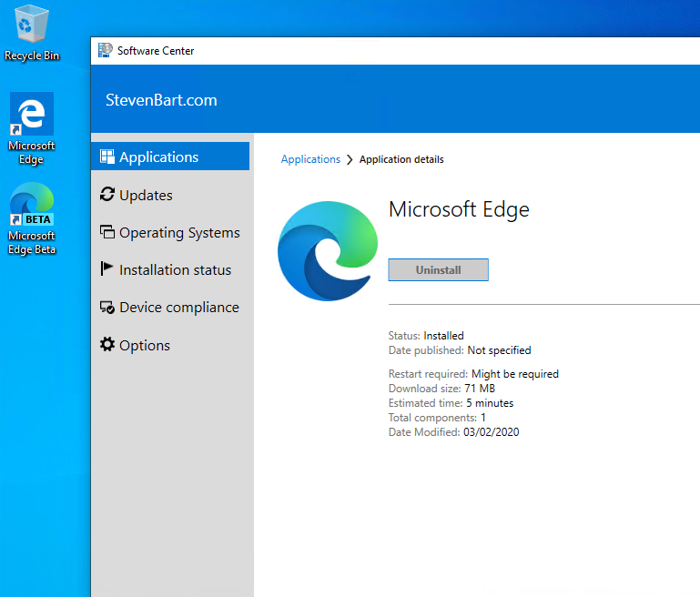
Task: Click the Software Center title bar icon
Action: pos(106,50)
